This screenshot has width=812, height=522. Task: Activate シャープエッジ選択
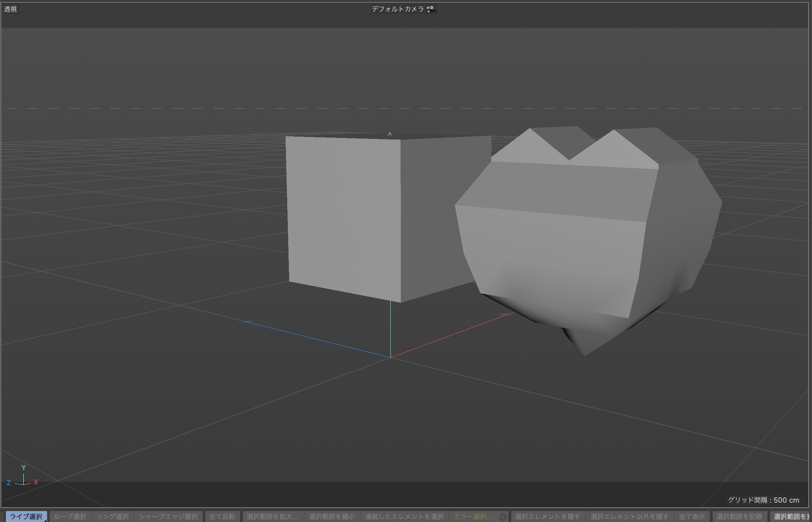tap(168, 517)
